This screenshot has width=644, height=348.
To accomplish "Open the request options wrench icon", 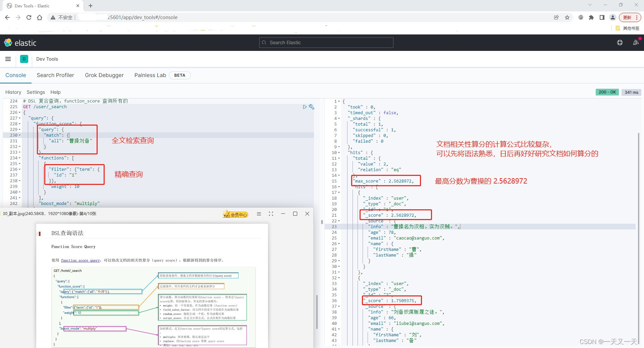I will pos(312,107).
